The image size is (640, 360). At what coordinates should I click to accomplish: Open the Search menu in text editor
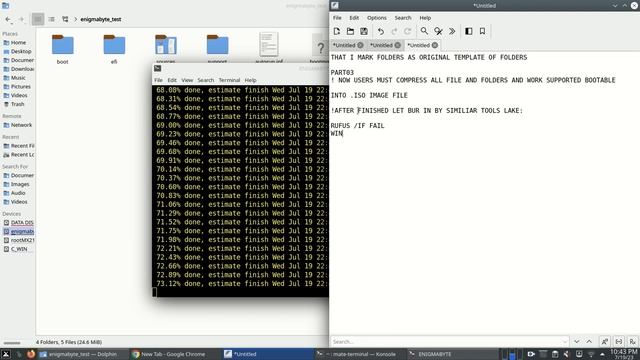pyautogui.click(x=403, y=18)
